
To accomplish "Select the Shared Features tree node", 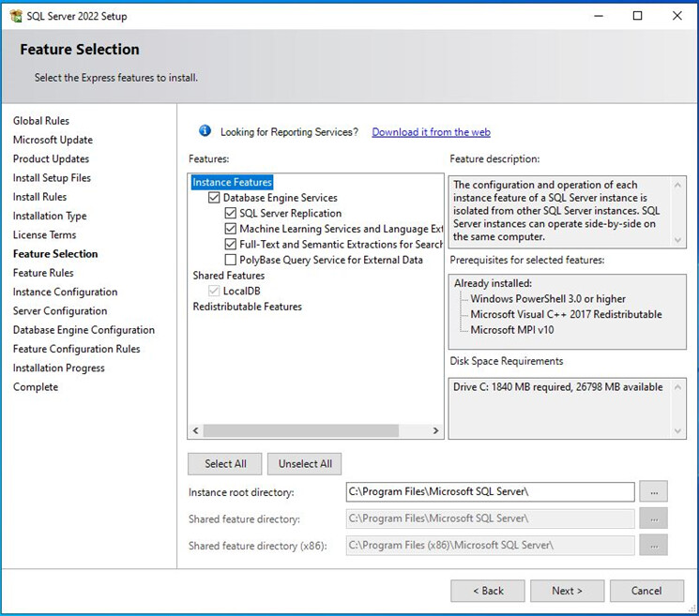I will point(229,276).
